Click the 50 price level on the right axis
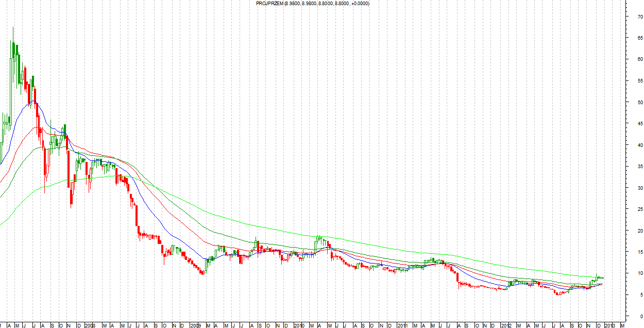 [x=639, y=103]
